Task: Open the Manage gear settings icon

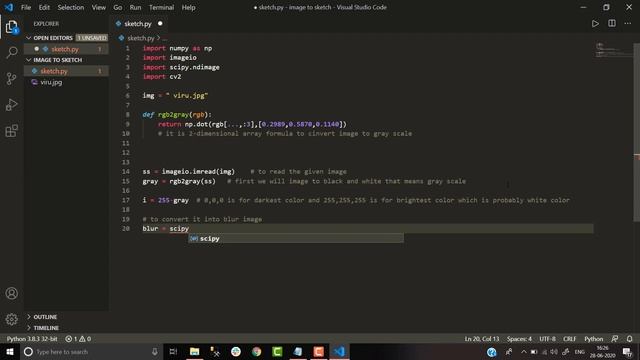Action: coord(11,319)
